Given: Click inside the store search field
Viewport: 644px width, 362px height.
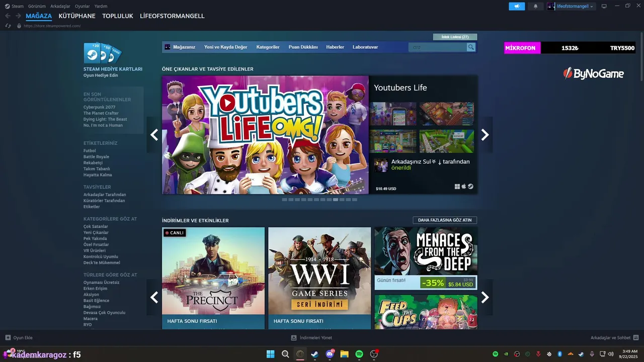Looking at the screenshot, I should 438,47.
